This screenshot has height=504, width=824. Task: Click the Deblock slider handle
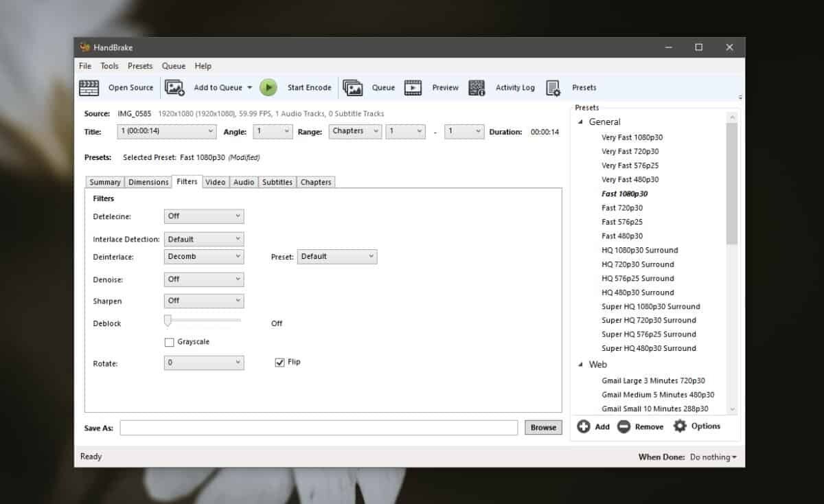[x=168, y=321]
